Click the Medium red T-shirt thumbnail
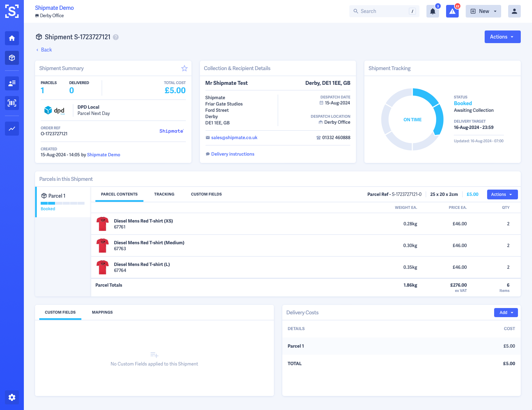 [x=102, y=246]
